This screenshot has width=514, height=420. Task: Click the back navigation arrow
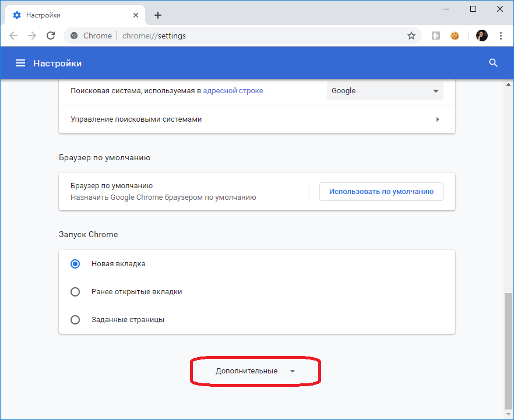13,36
